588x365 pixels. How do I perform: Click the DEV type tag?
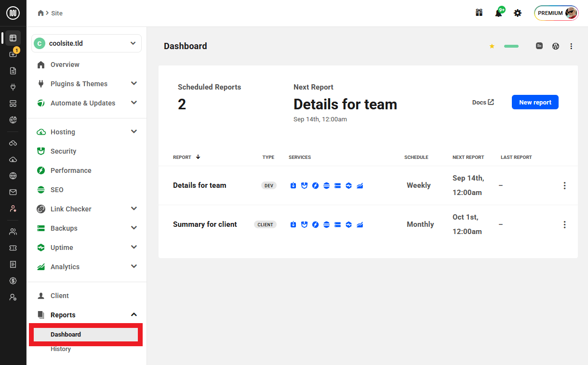click(x=269, y=185)
